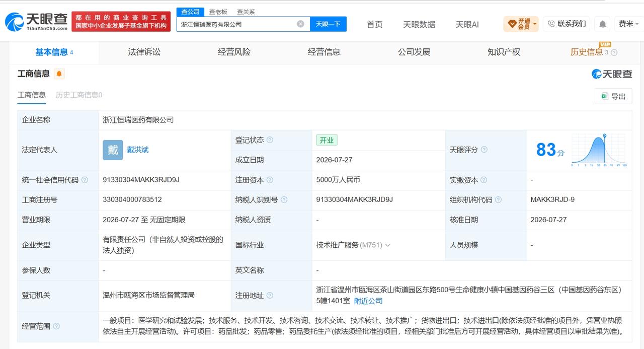Click the 导出 export button
644x349 pixels.
coord(613,96)
